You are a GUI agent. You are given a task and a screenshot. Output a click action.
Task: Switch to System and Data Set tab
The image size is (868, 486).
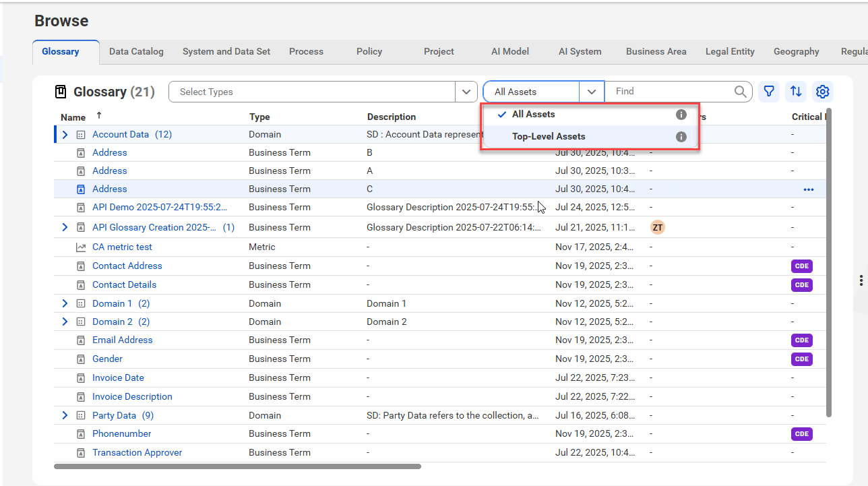(x=226, y=51)
